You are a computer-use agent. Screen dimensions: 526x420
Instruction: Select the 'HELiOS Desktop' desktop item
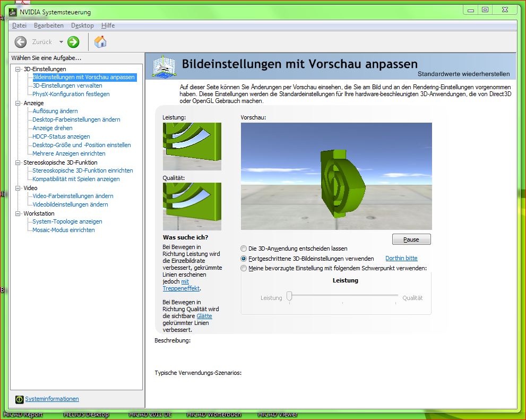86,415
